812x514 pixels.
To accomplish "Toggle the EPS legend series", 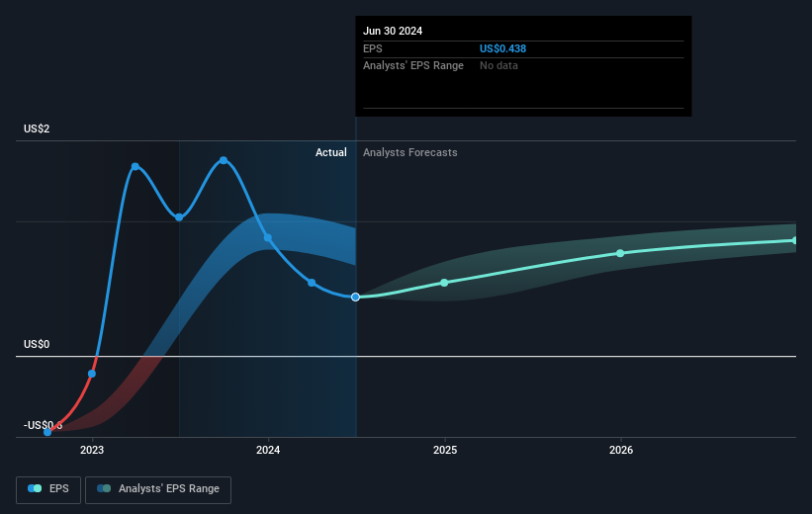I will pos(48,489).
